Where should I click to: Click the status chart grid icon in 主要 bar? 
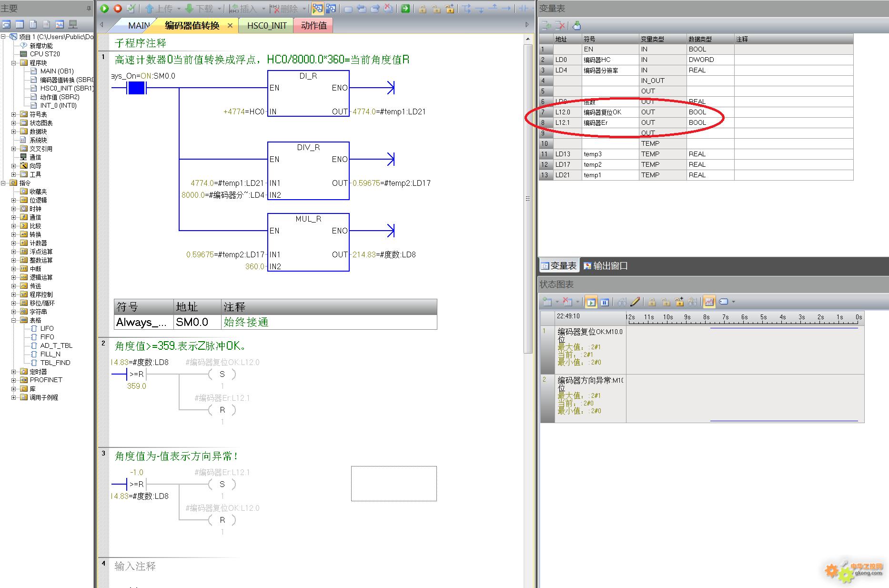20,24
